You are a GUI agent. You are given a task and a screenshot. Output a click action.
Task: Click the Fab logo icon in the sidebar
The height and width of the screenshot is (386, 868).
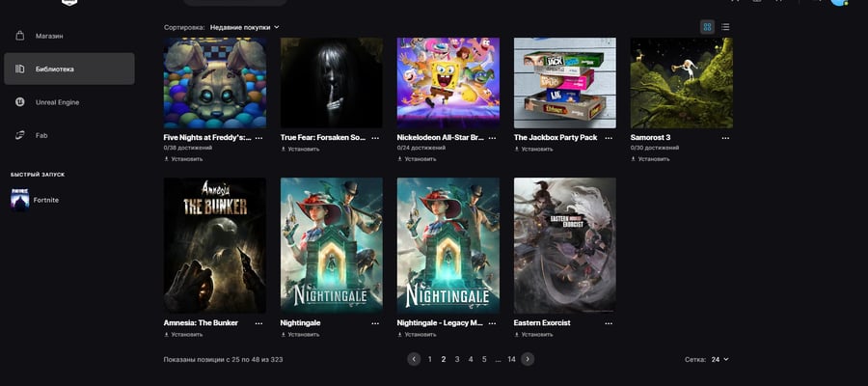click(x=20, y=135)
